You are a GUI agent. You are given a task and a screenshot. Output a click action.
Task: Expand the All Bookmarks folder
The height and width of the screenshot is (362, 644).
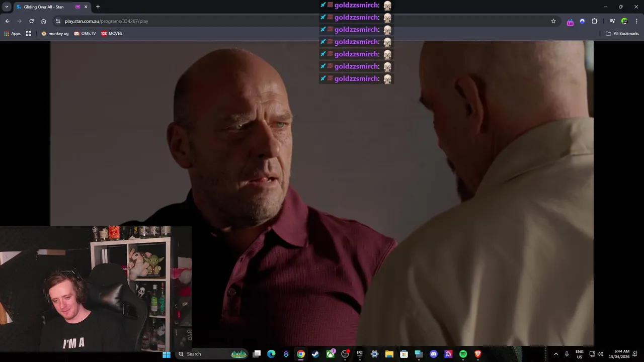[x=622, y=34]
